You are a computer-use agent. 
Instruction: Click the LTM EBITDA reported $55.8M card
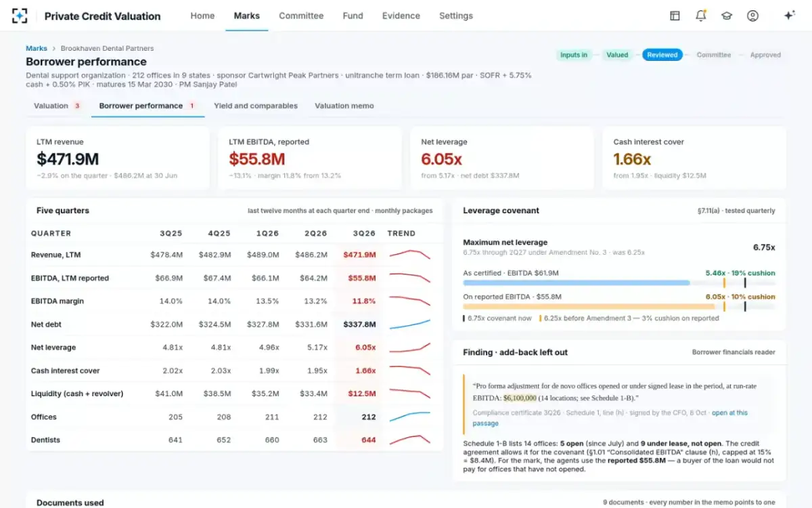pos(310,158)
